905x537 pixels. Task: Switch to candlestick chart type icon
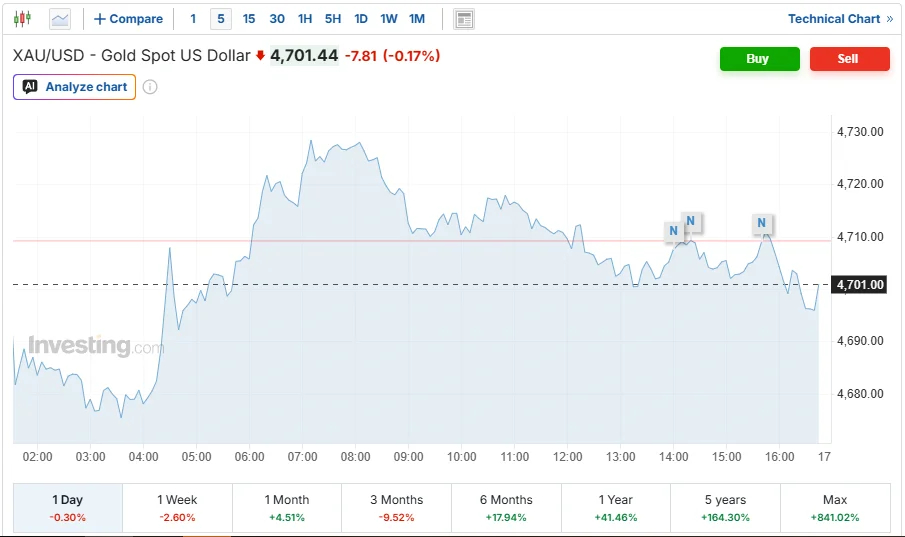tap(23, 19)
